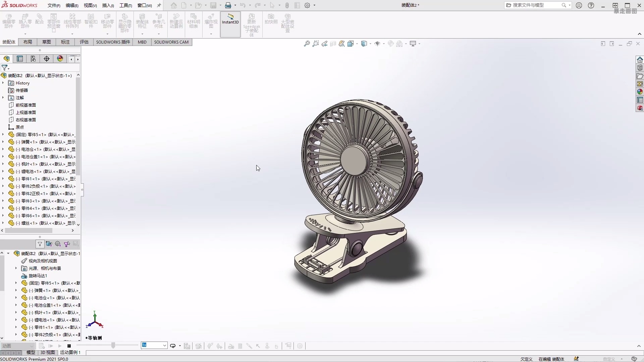Open the SOLIDWORKS CAM tab

[x=171, y=42]
